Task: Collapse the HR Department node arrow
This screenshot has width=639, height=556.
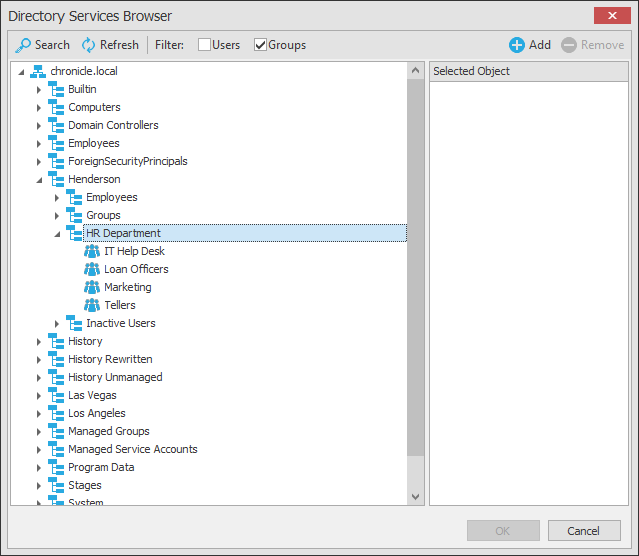Action: point(57,234)
